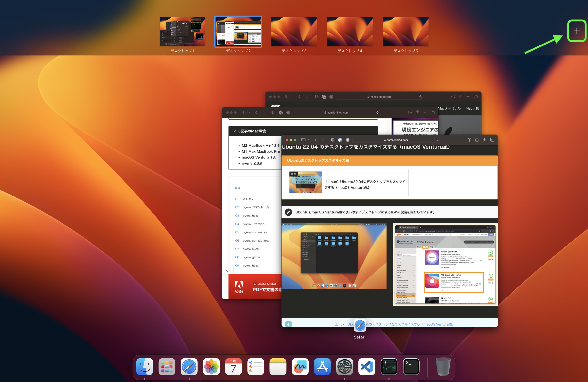Open related article Ubuntu22.04 card link
The width and height of the screenshot is (588, 382).
347,182
